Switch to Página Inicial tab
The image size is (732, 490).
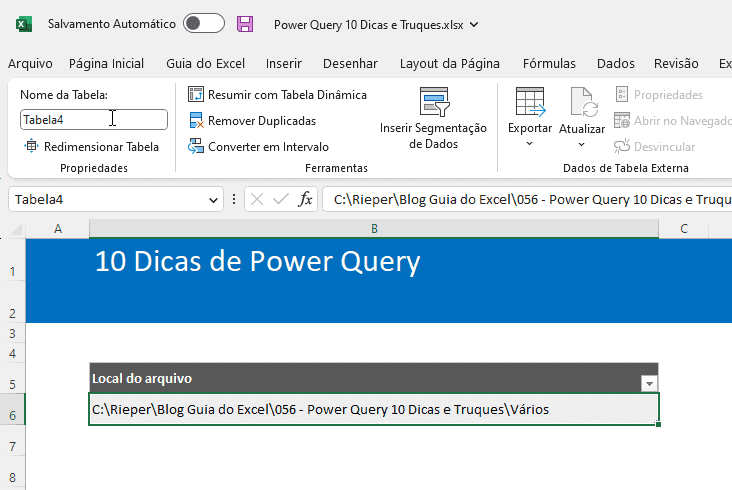[x=106, y=63]
